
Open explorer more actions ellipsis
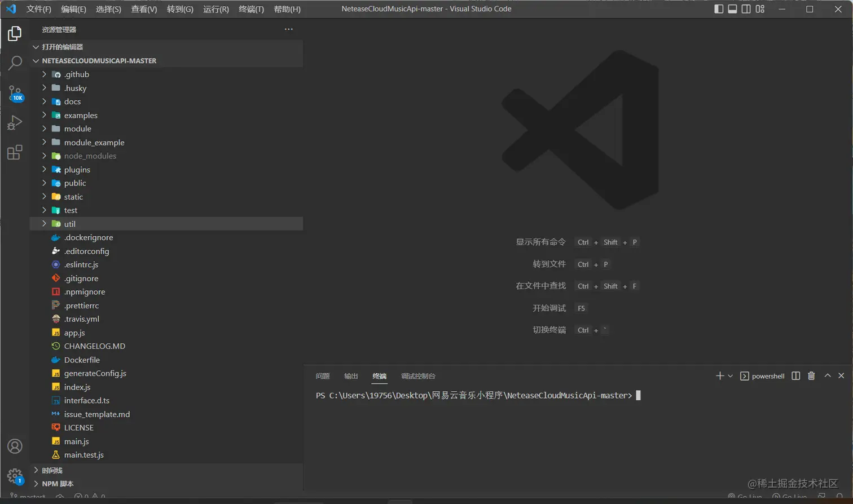(x=288, y=29)
